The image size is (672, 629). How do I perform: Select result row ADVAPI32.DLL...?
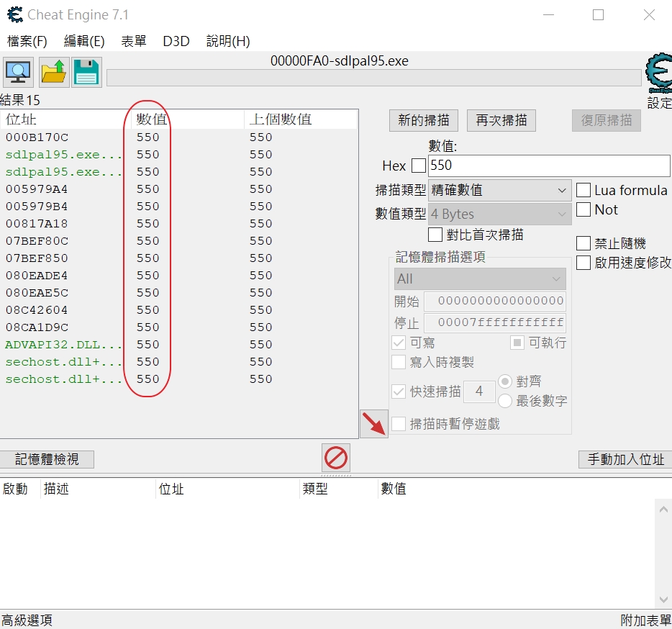click(x=178, y=344)
